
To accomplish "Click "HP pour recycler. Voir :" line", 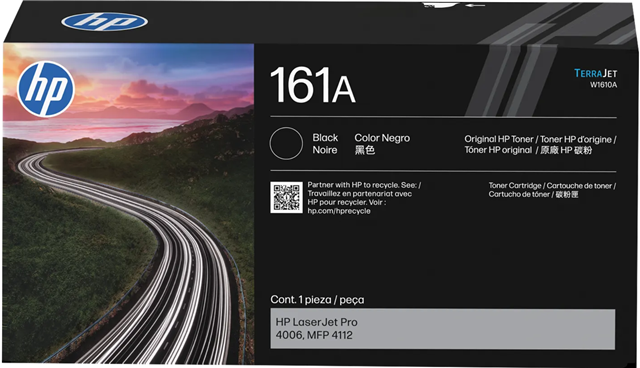I will [347, 202].
